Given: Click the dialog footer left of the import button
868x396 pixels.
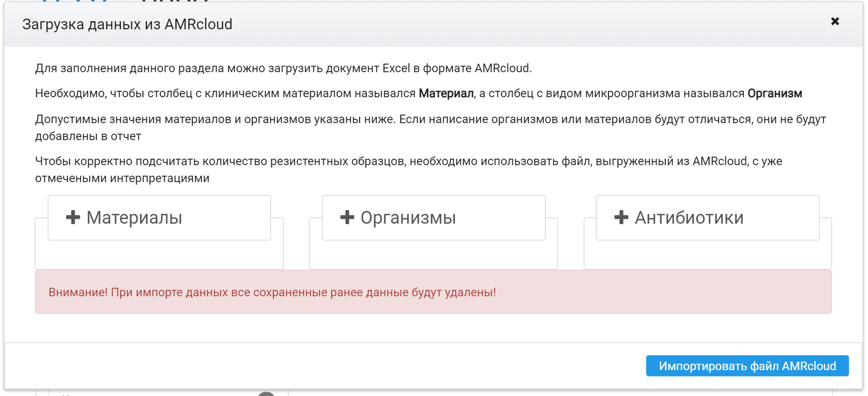Looking at the screenshot, I should tap(325, 366).
